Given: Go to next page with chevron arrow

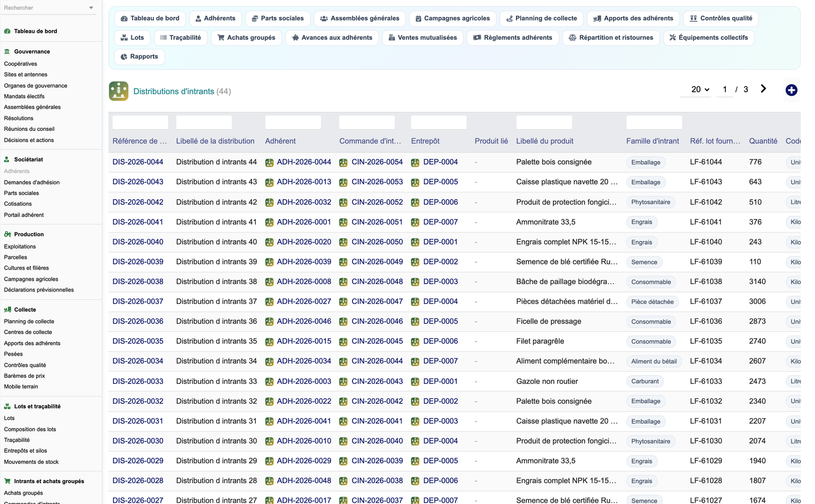Looking at the screenshot, I should coord(763,89).
